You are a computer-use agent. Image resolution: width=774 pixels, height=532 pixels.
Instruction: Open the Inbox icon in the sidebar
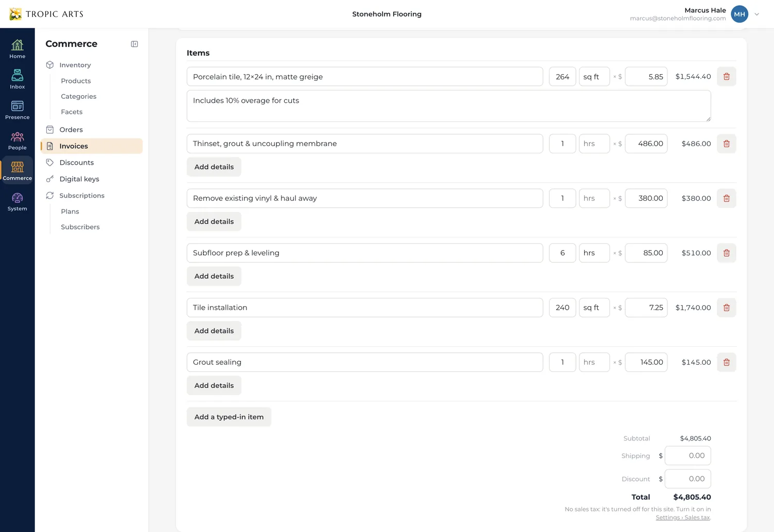click(x=17, y=79)
